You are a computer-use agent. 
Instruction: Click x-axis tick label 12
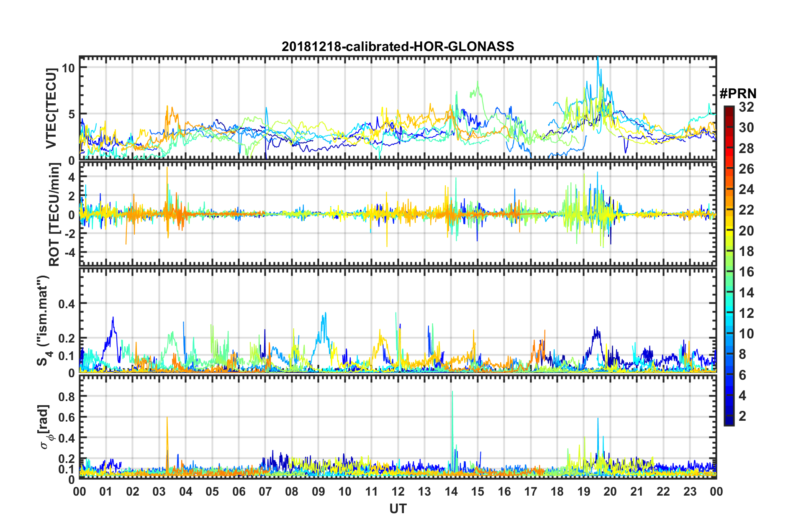coord(398,491)
